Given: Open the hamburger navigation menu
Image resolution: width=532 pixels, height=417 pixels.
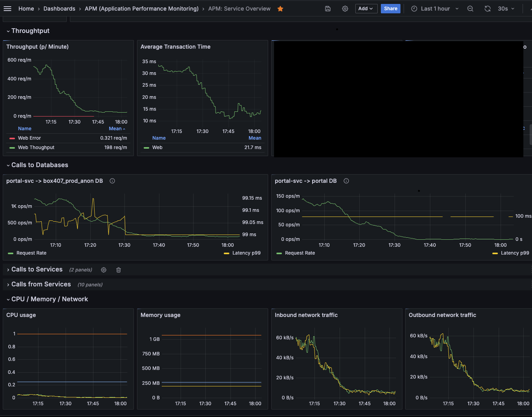Looking at the screenshot, I should [7, 9].
